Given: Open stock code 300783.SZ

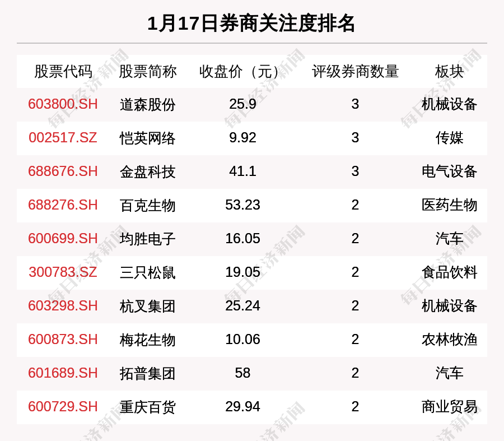Looking at the screenshot, I should pyautogui.click(x=63, y=272).
